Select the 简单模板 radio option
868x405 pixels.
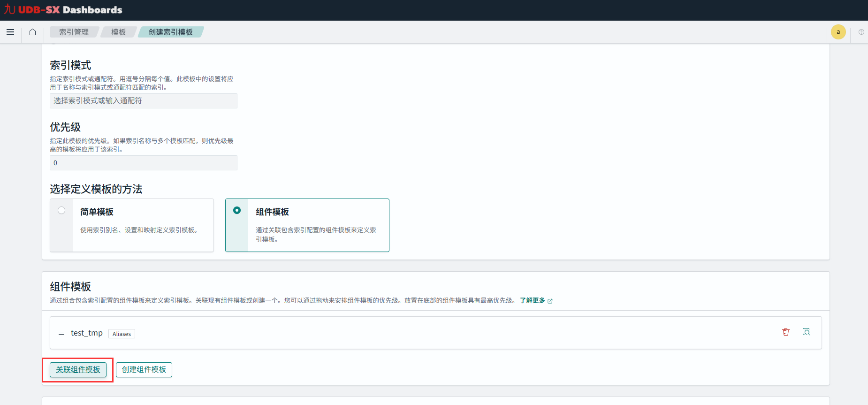pyautogui.click(x=61, y=210)
